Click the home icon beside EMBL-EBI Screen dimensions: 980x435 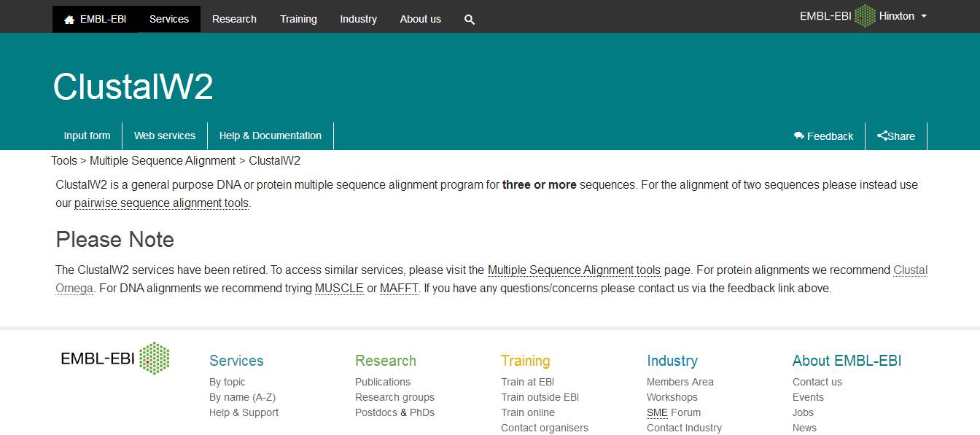(x=69, y=20)
